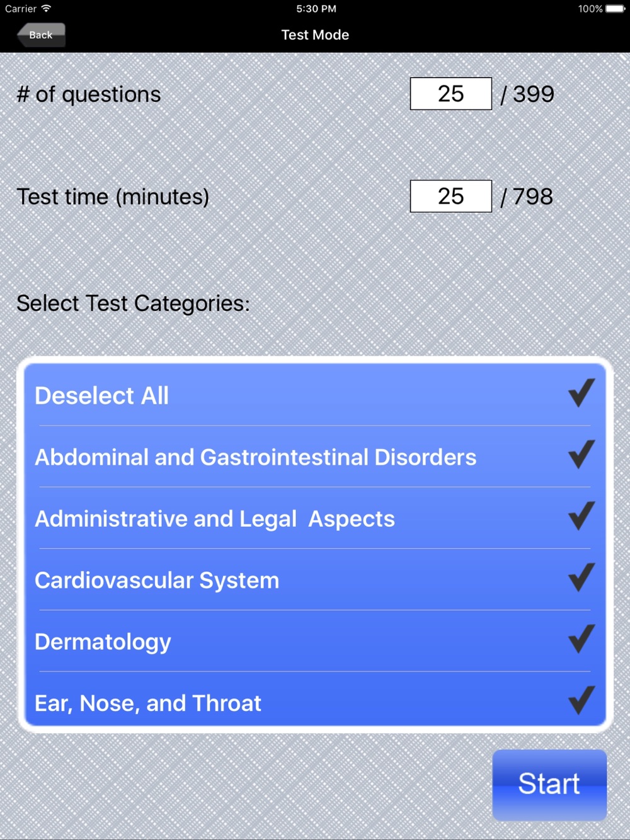The height and width of the screenshot is (840, 630).
Task: Tap the battery icon in status bar
Action: click(616, 9)
